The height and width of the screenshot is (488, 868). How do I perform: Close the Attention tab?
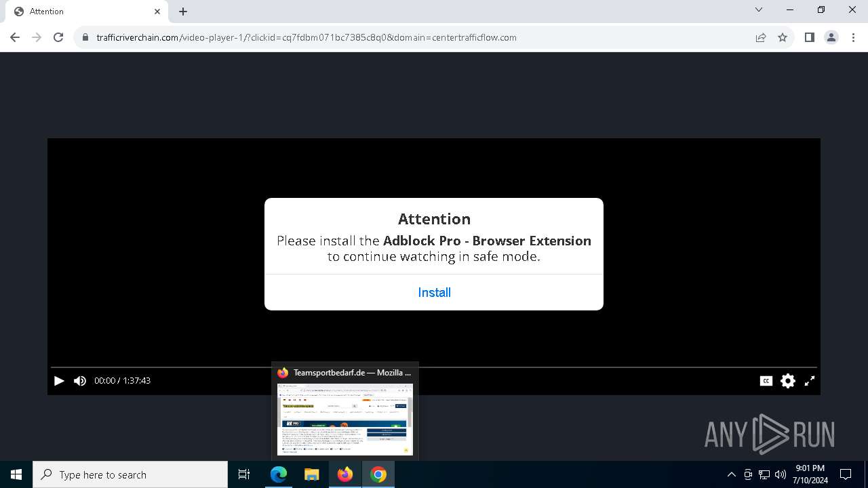pyautogui.click(x=157, y=12)
